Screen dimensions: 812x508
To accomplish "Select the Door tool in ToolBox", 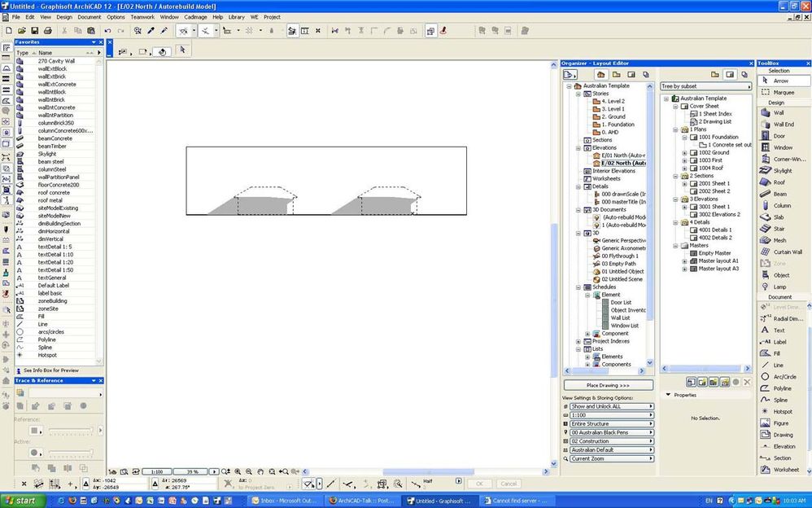I will click(x=779, y=136).
